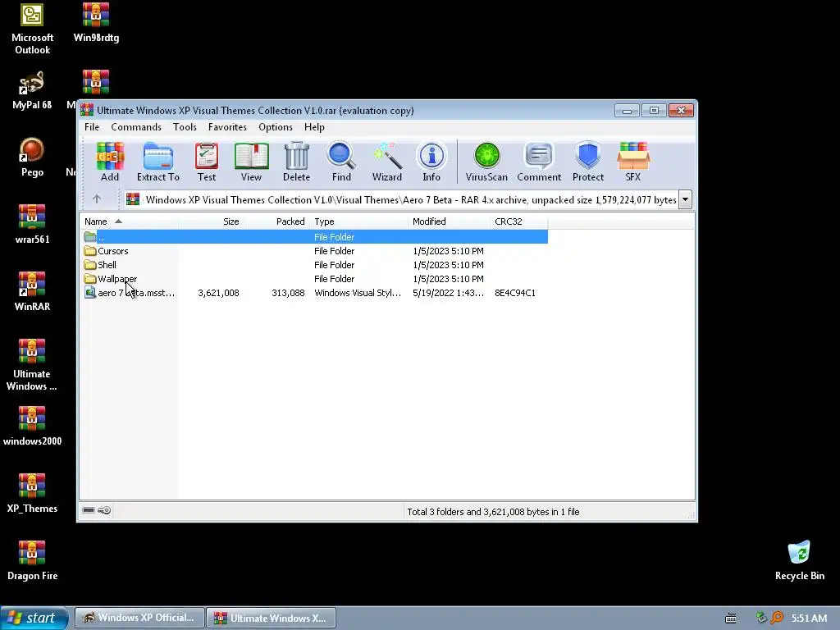Click the 8E4C94C1 CRC32 value
840x630 pixels.
pyautogui.click(x=515, y=293)
